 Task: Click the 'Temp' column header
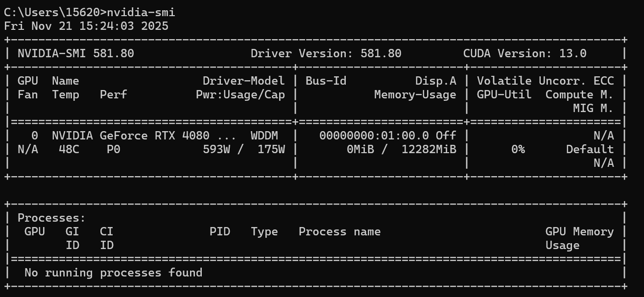(66, 94)
